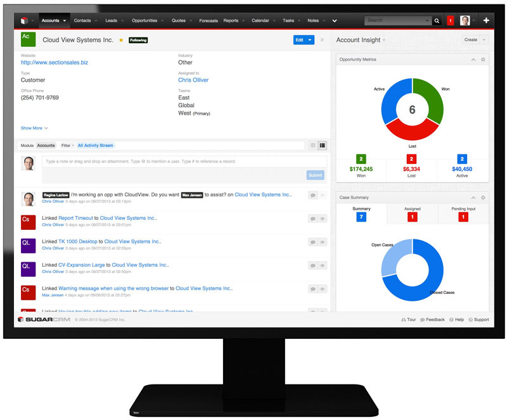Image resolution: width=507 pixels, height=420 pixels.
Task: Collapse the Case Summary dashlet chevron
Action: 473,198
